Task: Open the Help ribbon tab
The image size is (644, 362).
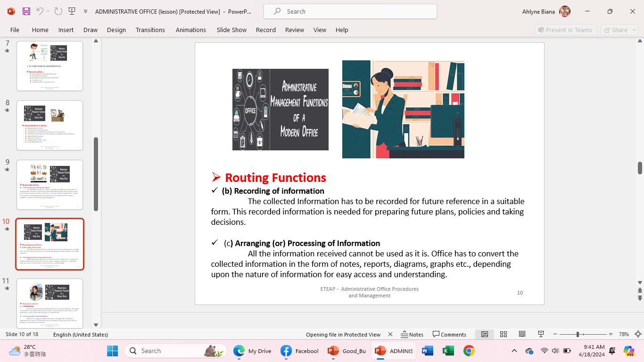Action: [342, 30]
